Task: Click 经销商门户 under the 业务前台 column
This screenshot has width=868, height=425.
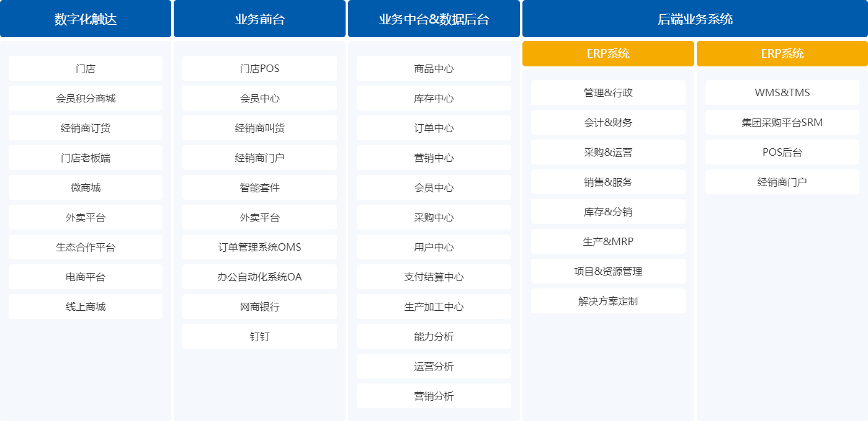Action: (259, 158)
